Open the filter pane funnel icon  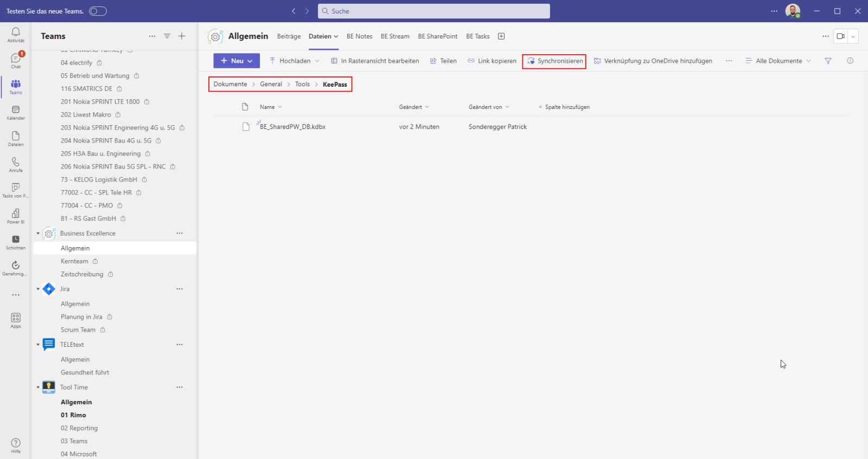click(828, 61)
